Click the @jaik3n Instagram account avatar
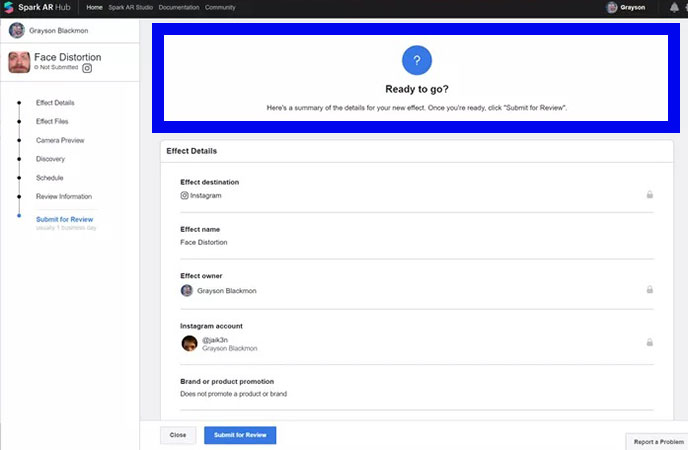 pyautogui.click(x=190, y=343)
